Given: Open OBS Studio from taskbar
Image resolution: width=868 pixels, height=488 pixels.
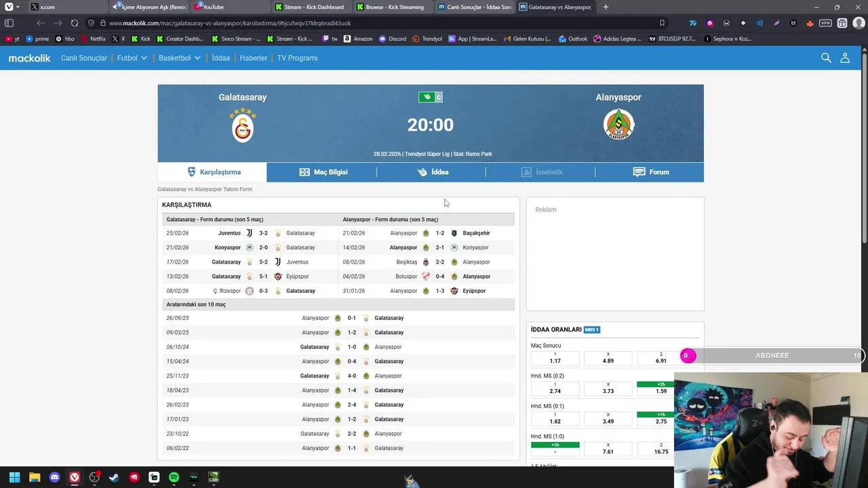Looking at the screenshot, I should pos(94,477).
